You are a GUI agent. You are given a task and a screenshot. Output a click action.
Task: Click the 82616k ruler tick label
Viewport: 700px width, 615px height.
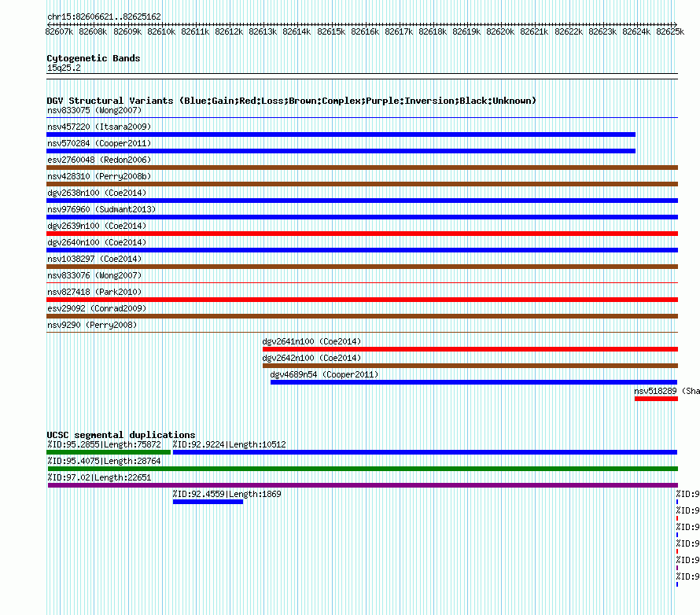(365, 31)
